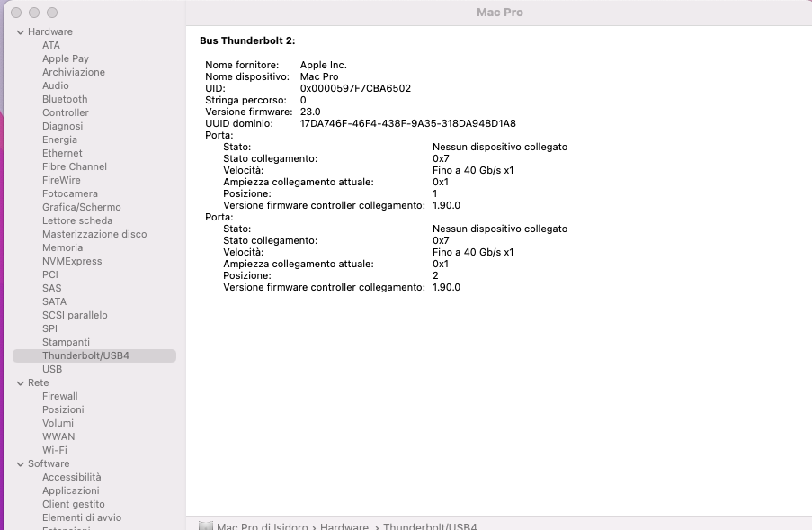Collapse the Rete section chevron

(x=20, y=383)
